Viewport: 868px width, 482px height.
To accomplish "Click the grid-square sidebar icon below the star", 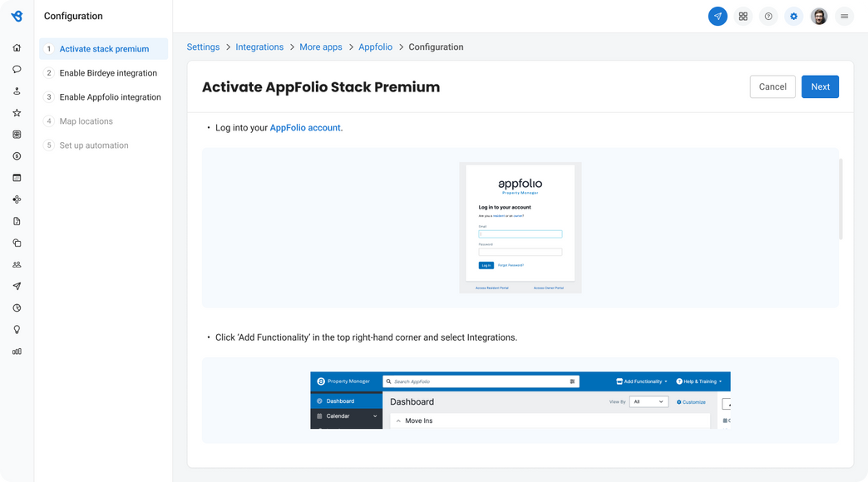I will click(17, 135).
